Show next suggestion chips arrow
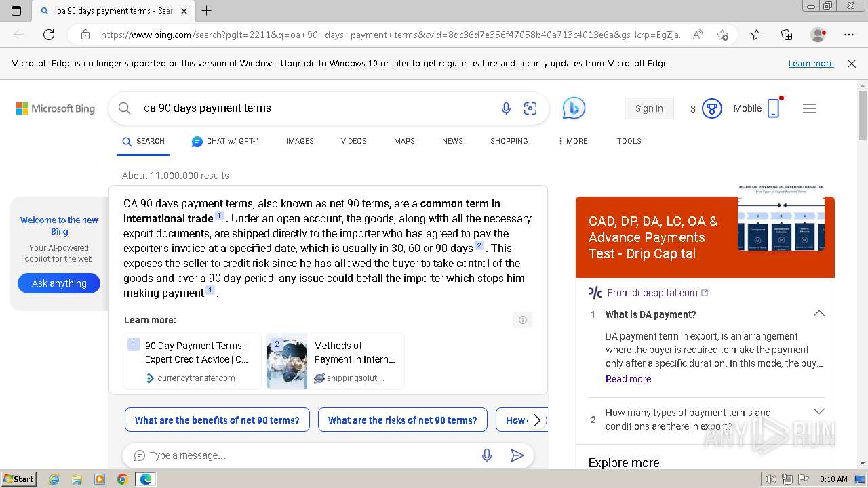This screenshot has width=868, height=488. pyautogui.click(x=537, y=420)
